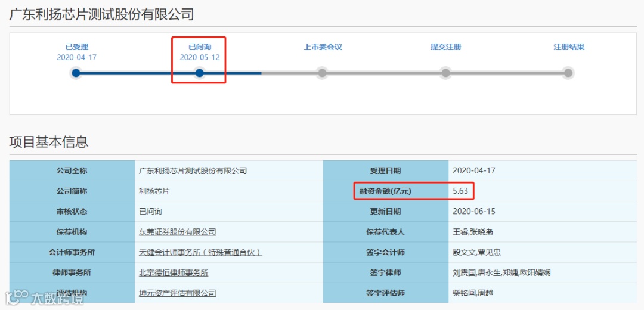This screenshot has height=310, width=644.
Task: Select the 已受理 stage label
Action: tap(77, 47)
